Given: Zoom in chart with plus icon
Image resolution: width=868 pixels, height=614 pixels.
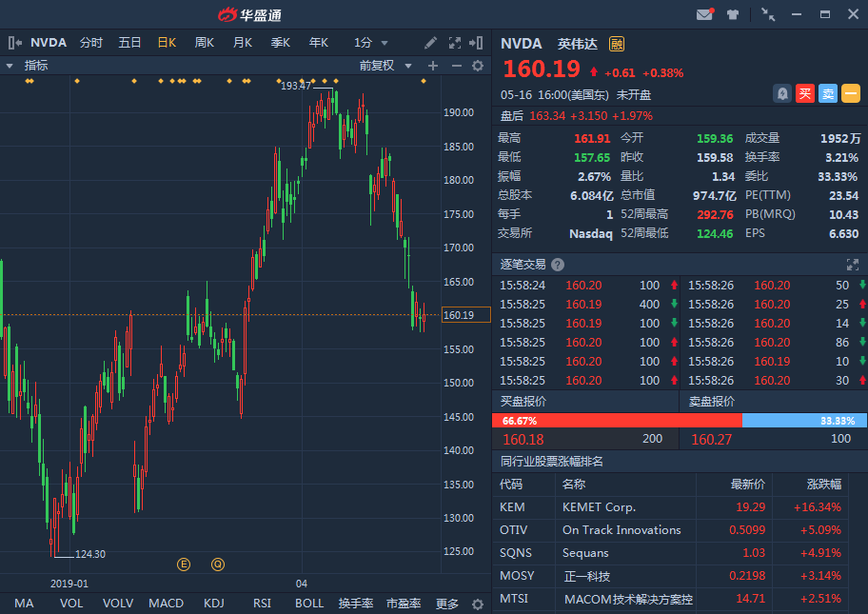Looking at the screenshot, I should coord(433,66).
